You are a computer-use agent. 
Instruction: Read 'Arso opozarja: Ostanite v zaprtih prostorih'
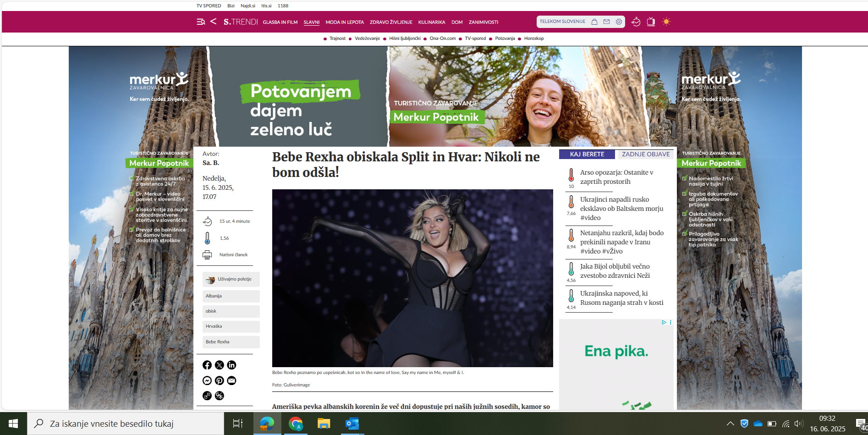[x=616, y=177]
